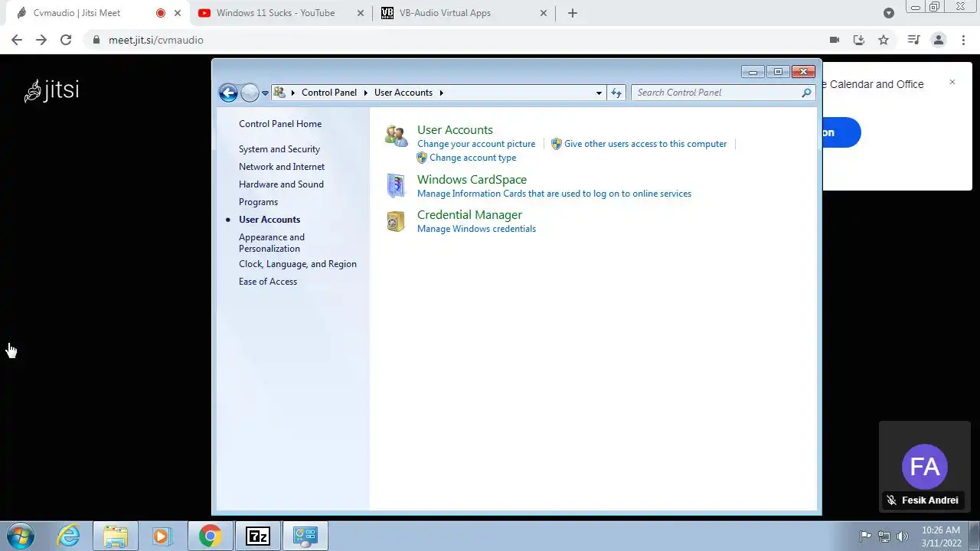The image size is (980, 551).
Task: Click the magnifier icon in Control Panel search
Action: point(806,93)
